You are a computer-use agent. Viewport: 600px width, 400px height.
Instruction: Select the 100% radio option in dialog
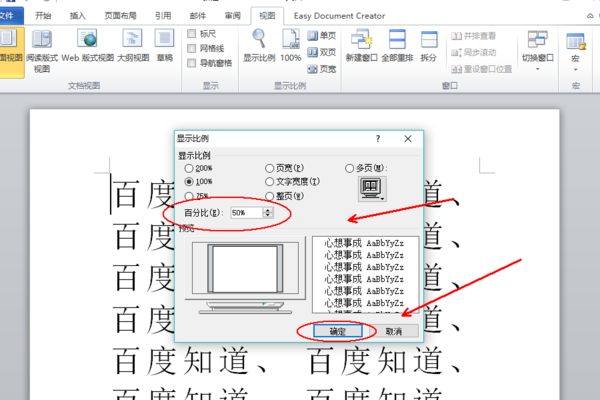(x=189, y=181)
